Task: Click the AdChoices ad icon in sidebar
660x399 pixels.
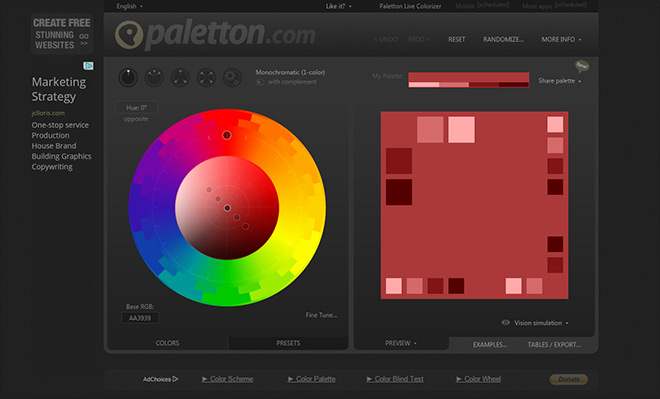Action: click(x=88, y=66)
